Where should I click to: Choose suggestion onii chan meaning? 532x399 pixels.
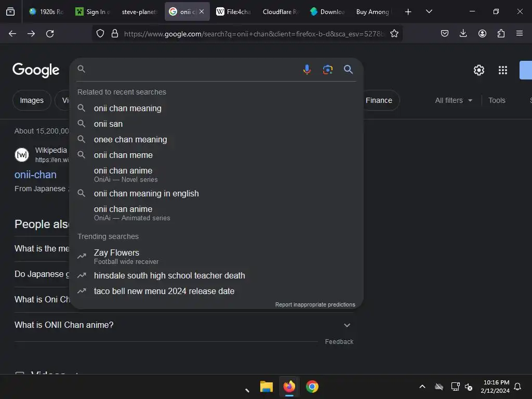pyautogui.click(x=217, y=108)
